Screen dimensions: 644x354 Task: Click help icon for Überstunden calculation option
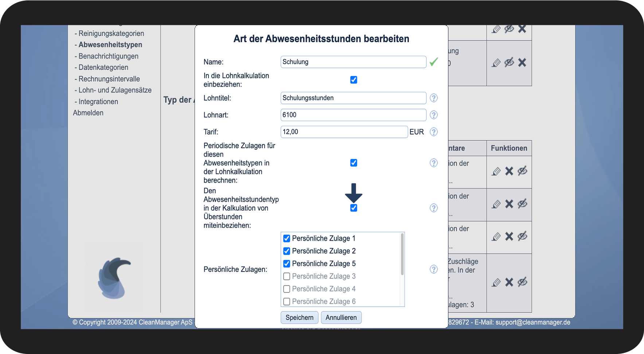tap(433, 208)
